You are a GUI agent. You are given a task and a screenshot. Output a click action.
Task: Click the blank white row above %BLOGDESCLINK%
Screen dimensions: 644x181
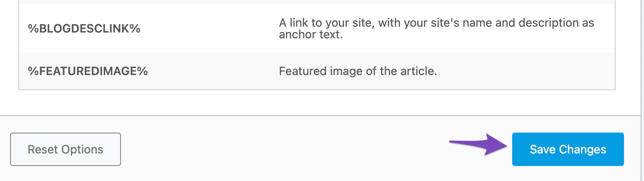(317, 2)
